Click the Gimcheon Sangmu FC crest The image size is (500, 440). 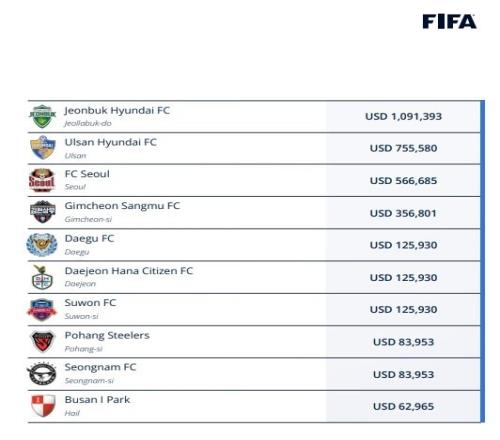(42, 212)
